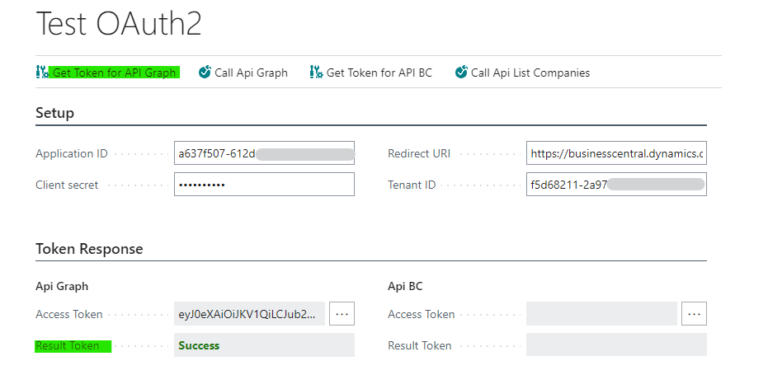Focus the Application ID field
The height and width of the screenshot is (389, 768).
[x=264, y=153]
